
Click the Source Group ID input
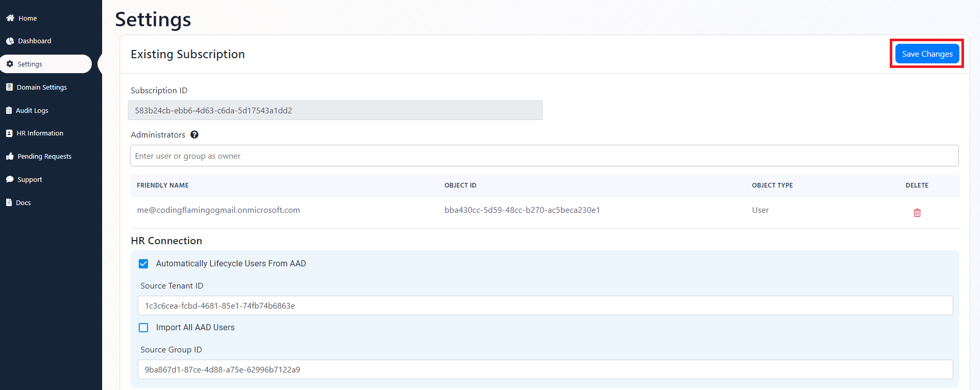point(545,369)
